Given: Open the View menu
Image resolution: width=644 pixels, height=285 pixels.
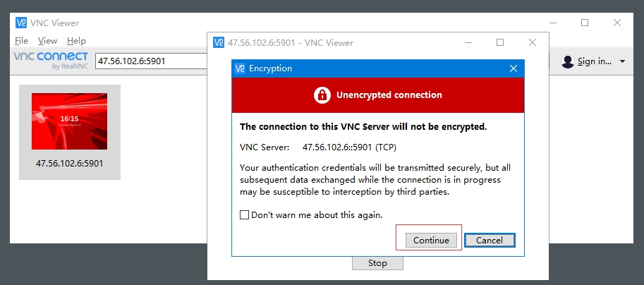Looking at the screenshot, I should 47,41.
